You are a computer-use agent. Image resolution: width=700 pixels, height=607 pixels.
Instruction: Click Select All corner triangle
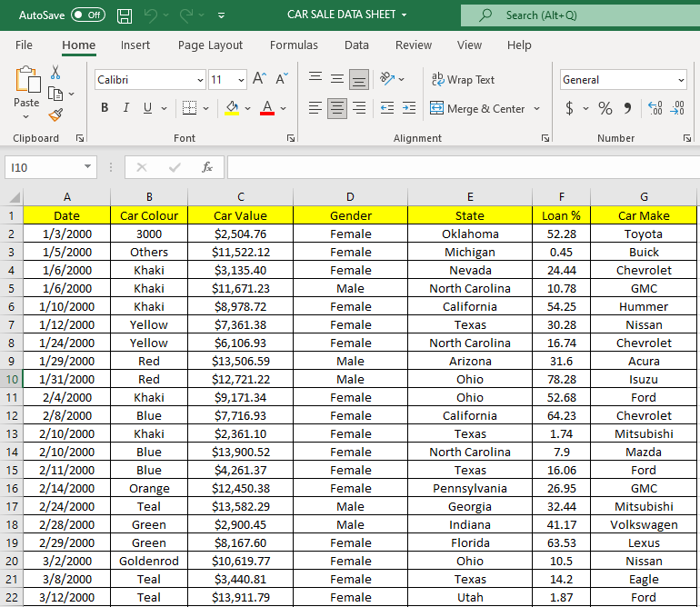point(15,197)
